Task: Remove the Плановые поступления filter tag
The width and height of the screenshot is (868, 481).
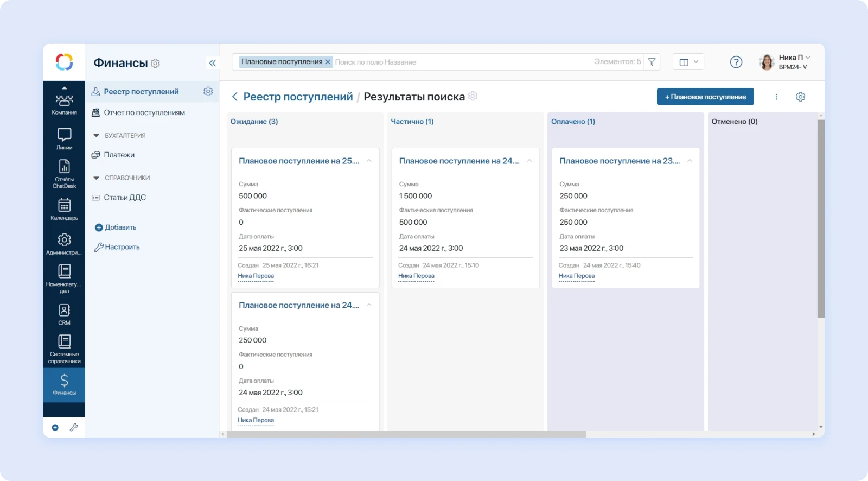Action: point(328,62)
